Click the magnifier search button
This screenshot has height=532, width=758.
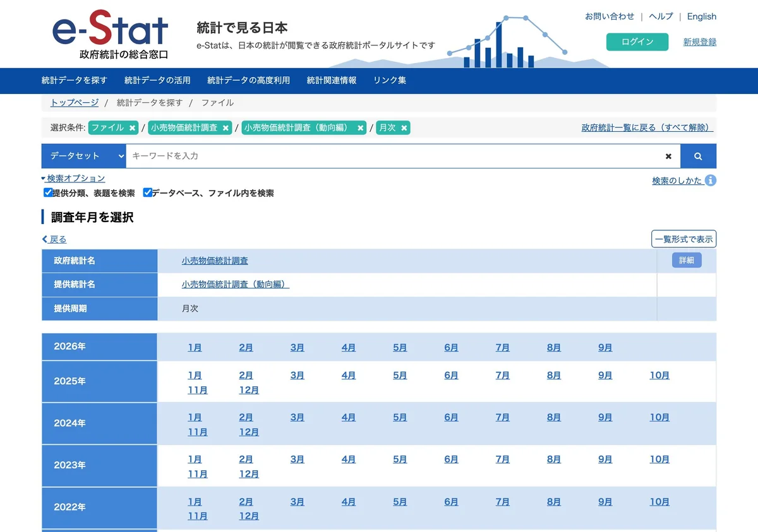[698, 156]
